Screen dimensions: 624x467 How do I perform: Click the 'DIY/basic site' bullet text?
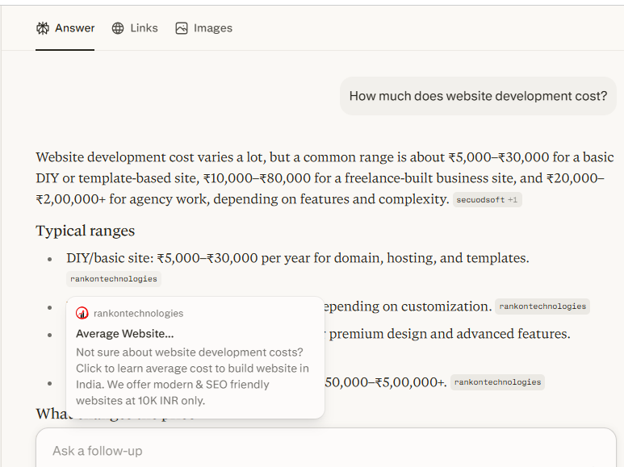[x=298, y=258]
